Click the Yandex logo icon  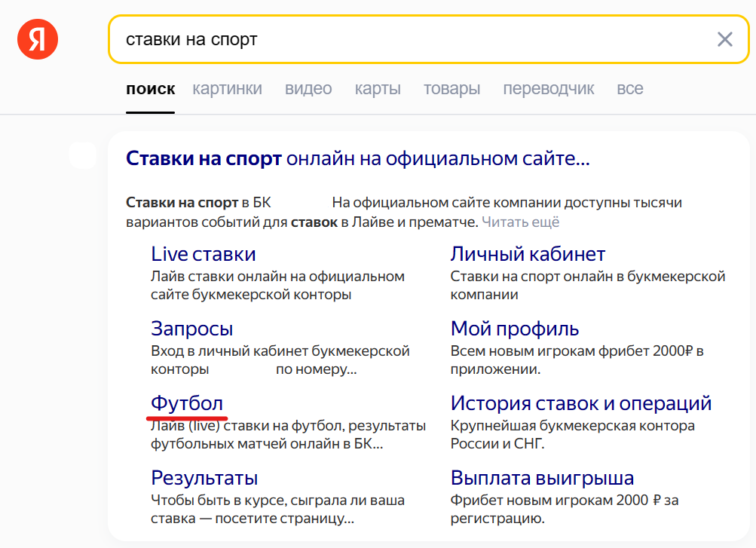pos(38,39)
